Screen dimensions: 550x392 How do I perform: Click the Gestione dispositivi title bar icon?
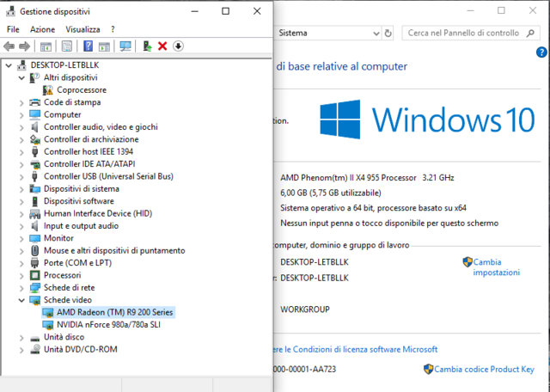point(10,11)
